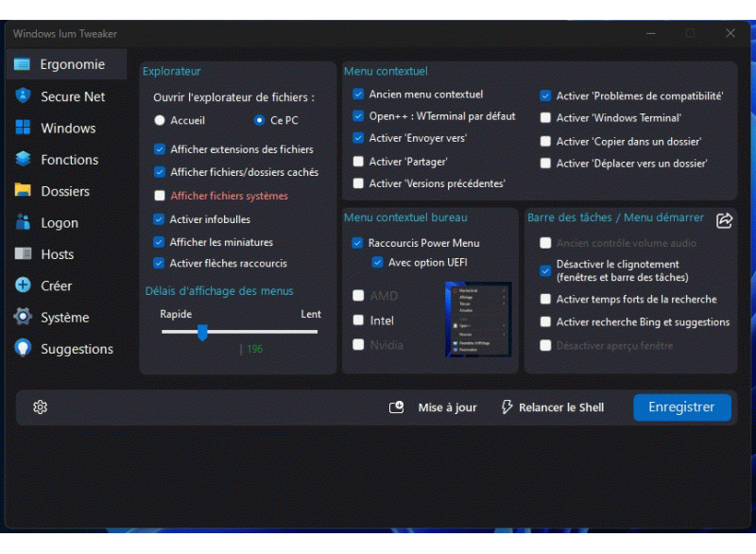
Task: Go to the Dossiers section
Action: click(x=66, y=191)
